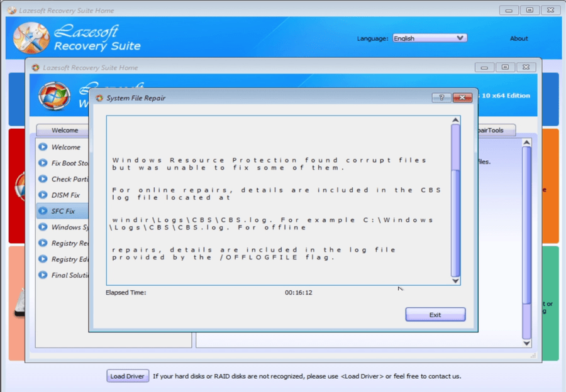Click the scroll up arrow in the inner window panel
This screenshot has width=566, height=392.
(x=526, y=143)
